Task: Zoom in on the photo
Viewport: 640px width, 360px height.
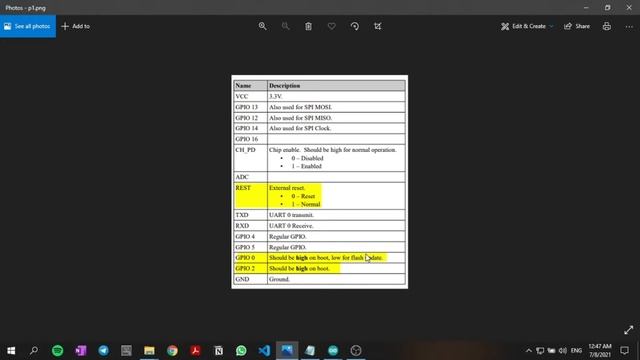Action: click(262, 26)
